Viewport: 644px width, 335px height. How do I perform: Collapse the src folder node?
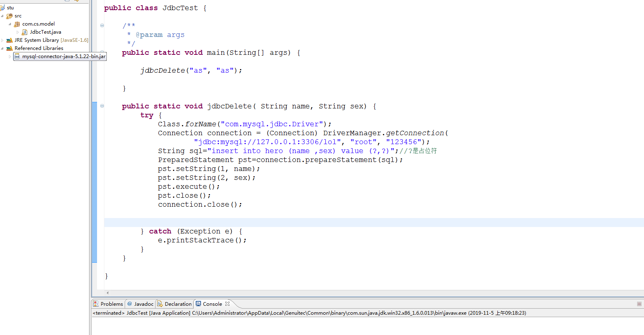(2, 16)
